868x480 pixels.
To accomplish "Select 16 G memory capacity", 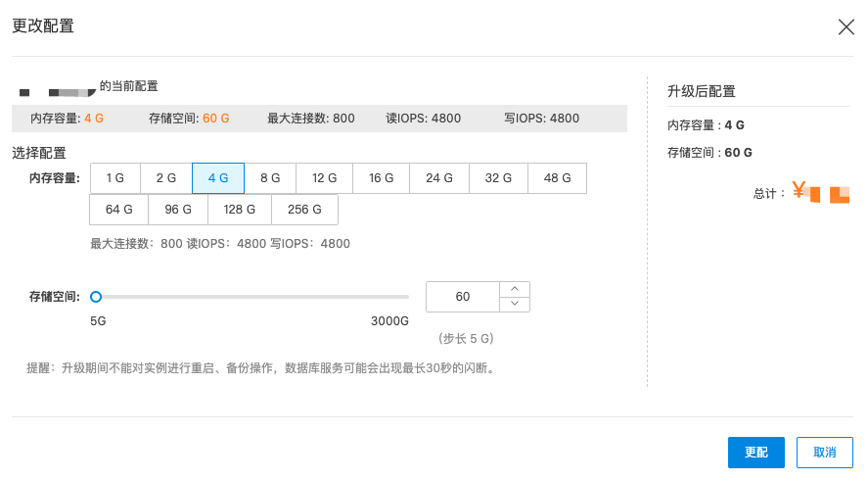I will 382,178.
